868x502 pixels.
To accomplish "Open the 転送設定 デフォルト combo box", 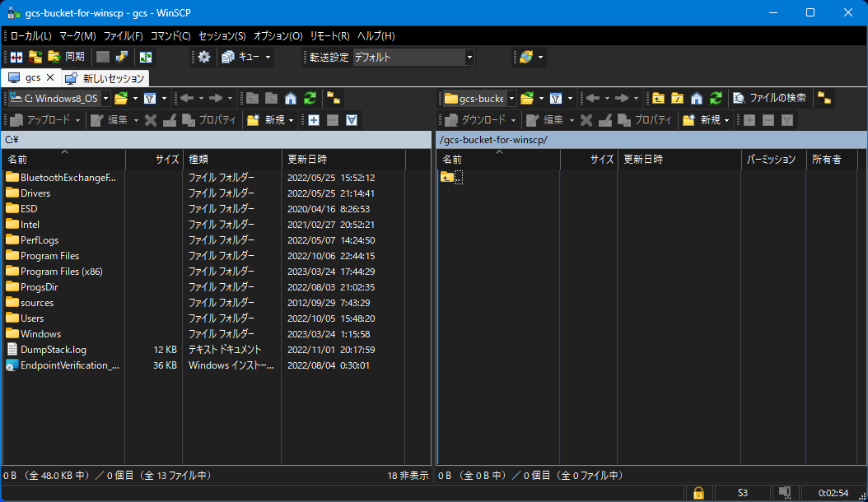I will coord(413,57).
